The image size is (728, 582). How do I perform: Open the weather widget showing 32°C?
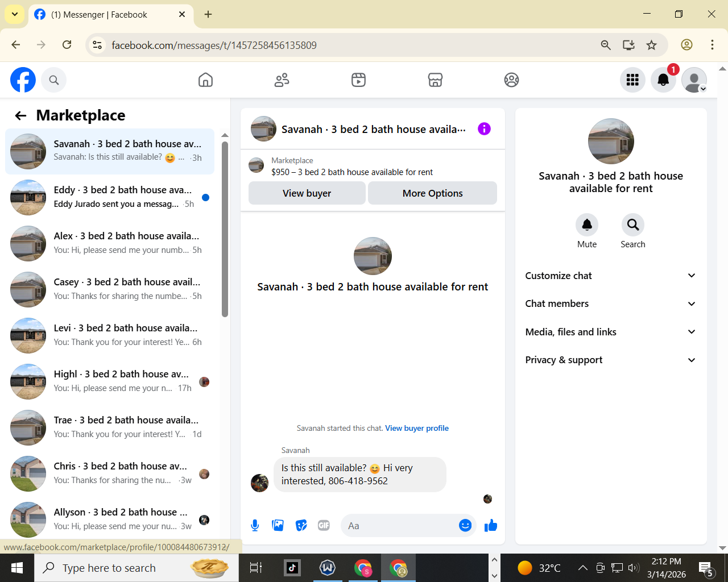pos(539,568)
